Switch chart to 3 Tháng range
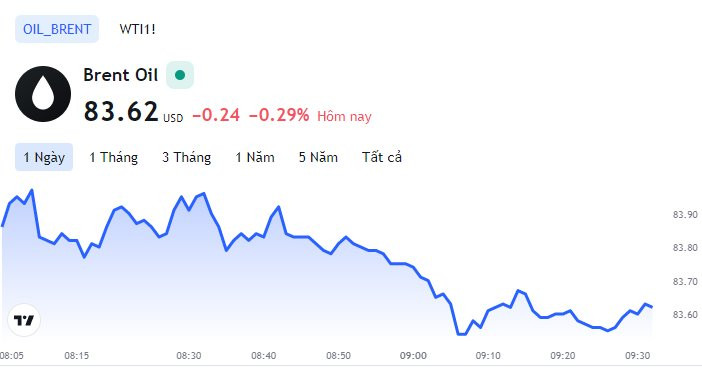Image resolution: width=702 pixels, height=371 pixels. [x=186, y=157]
